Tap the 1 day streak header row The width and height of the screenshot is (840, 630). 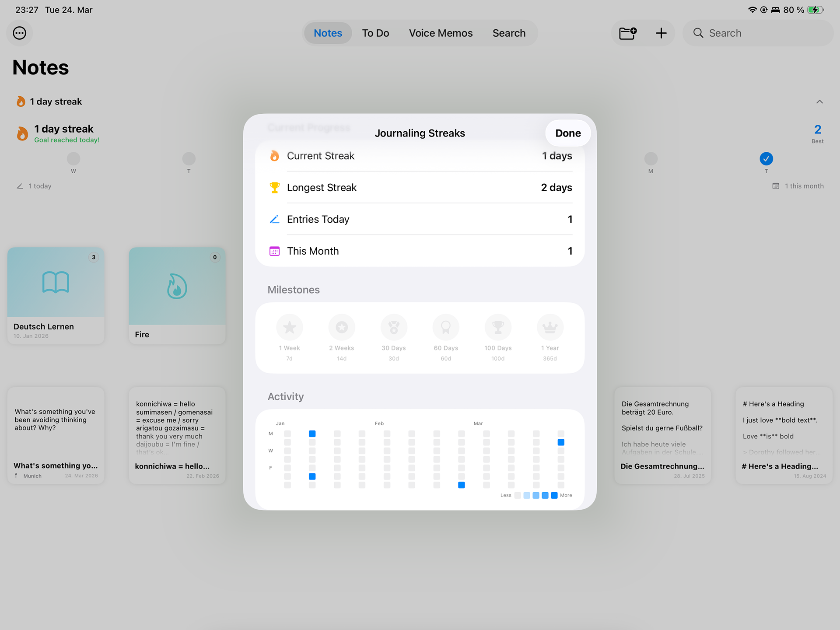tap(56, 101)
